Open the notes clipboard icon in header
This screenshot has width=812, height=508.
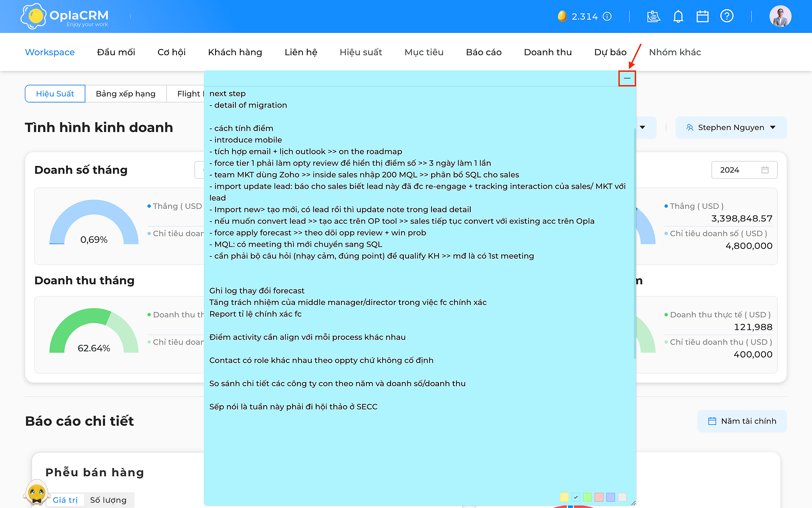pos(653,16)
